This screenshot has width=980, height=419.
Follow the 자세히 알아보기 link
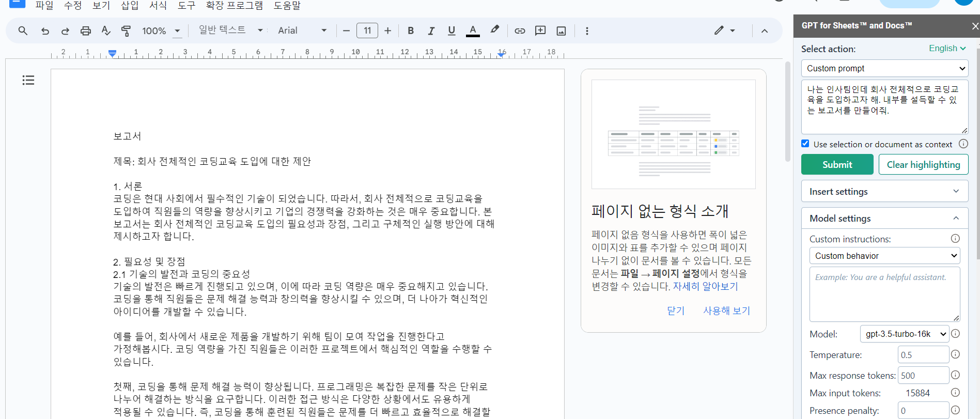pos(705,286)
